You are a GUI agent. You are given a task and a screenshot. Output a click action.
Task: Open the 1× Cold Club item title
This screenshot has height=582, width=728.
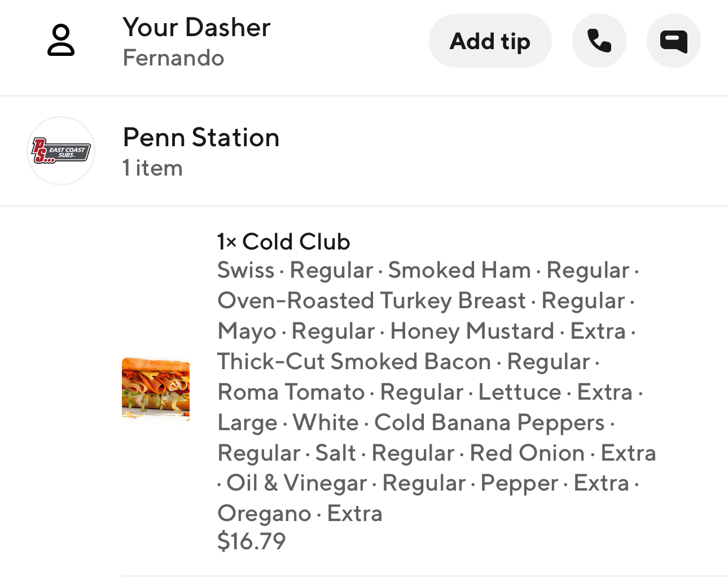point(283,242)
